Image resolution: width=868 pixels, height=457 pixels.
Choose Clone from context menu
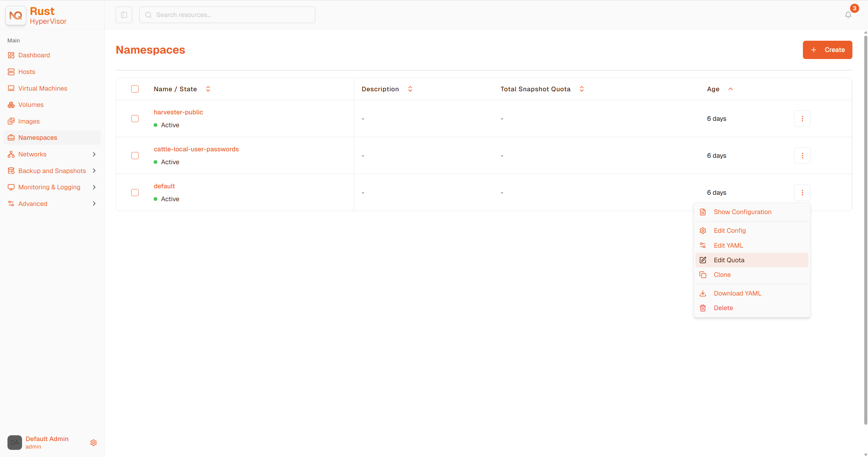coord(752,275)
